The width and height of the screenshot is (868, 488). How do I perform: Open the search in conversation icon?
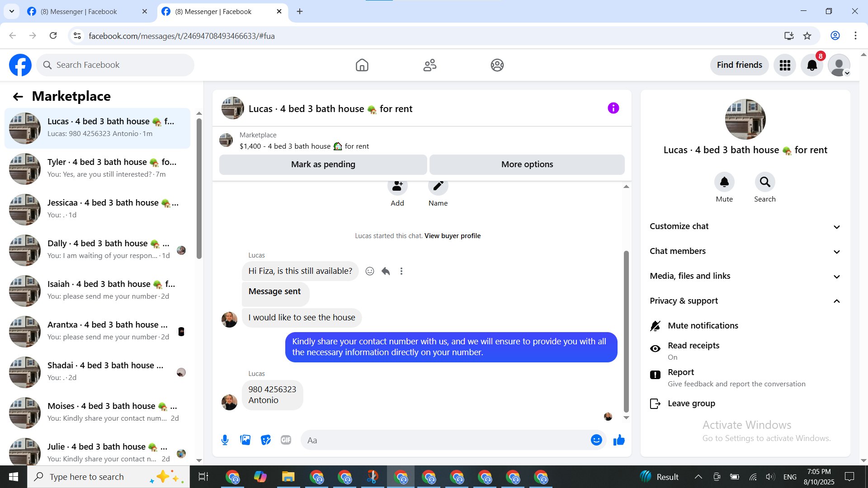(764, 182)
